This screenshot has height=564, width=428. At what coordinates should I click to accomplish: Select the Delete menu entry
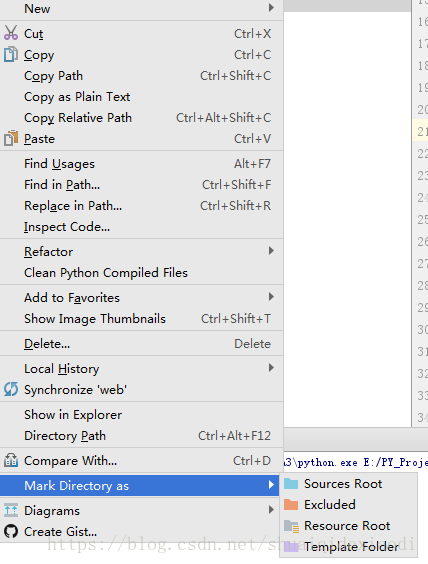[x=141, y=344]
